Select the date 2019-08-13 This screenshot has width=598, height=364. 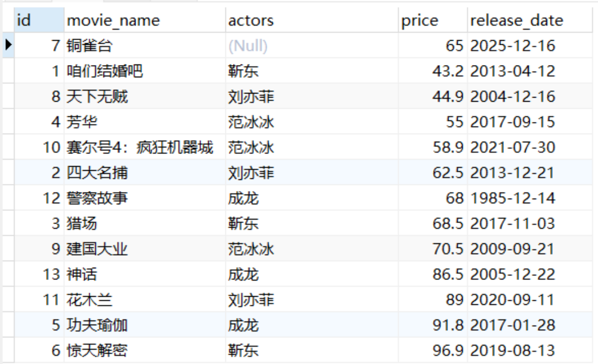click(x=513, y=350)
